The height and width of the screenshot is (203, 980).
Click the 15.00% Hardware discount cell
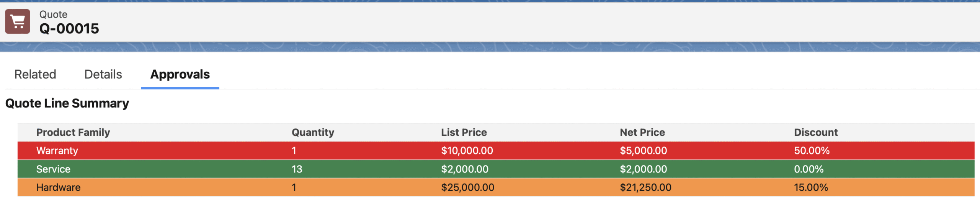(811, 187)
